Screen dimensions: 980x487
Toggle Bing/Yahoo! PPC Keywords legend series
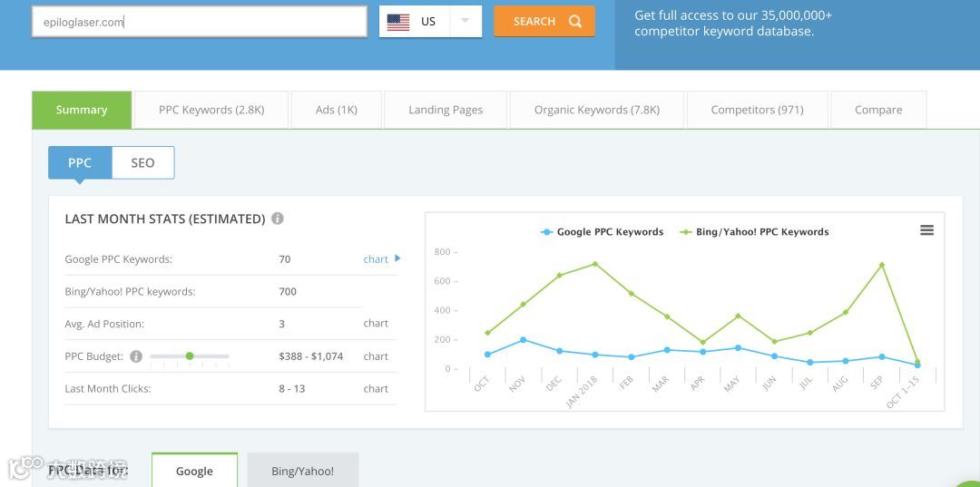click(x=754, y=231)
